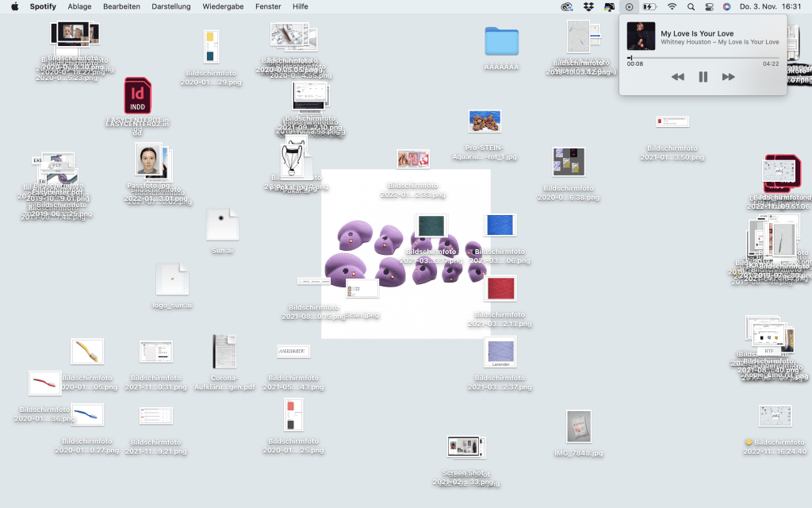Skip to the next track
This screenshot has width=812, height=508.
pyautogui.click(x=728, y=77)
